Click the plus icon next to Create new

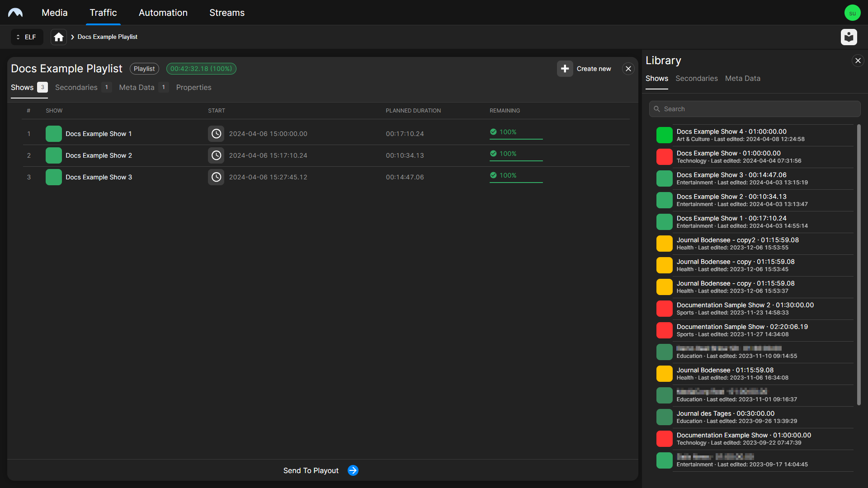565,69
